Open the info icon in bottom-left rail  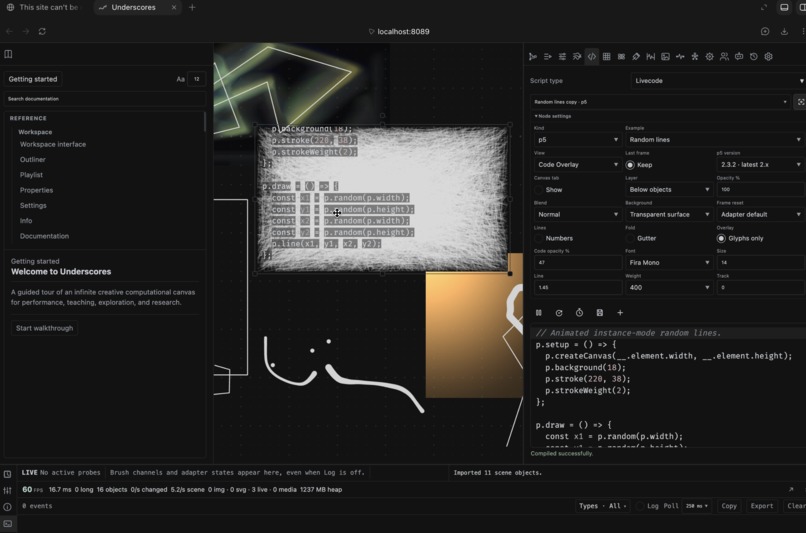point(7,507)
